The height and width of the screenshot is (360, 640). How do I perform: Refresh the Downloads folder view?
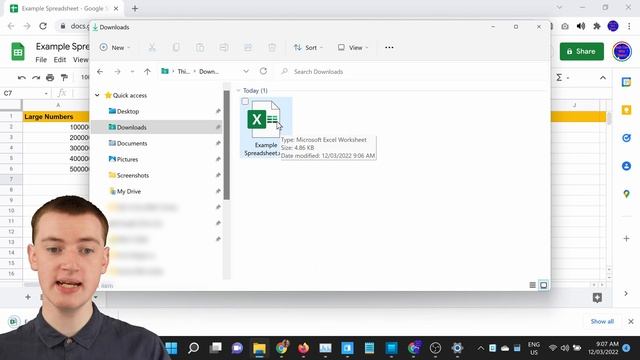click(x=263, y=71)
